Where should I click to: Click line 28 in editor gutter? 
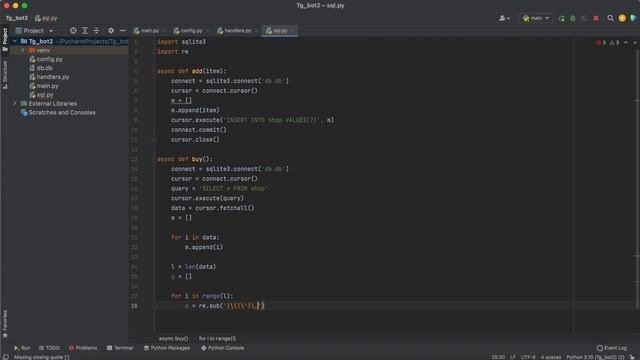134,306
